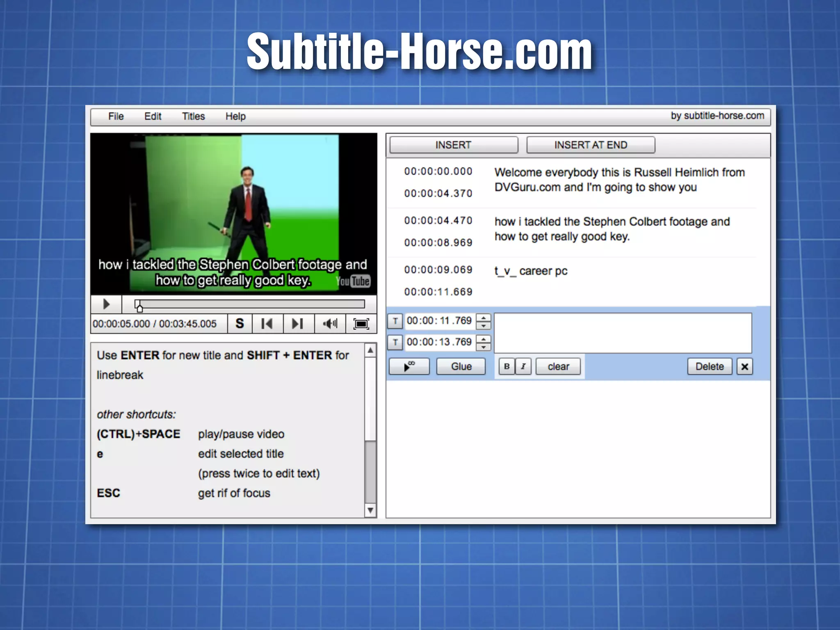Click the timestamp 00:00:09.069
Screen dimensions: 840x630
pyautogui.click(x=438, y=270)
